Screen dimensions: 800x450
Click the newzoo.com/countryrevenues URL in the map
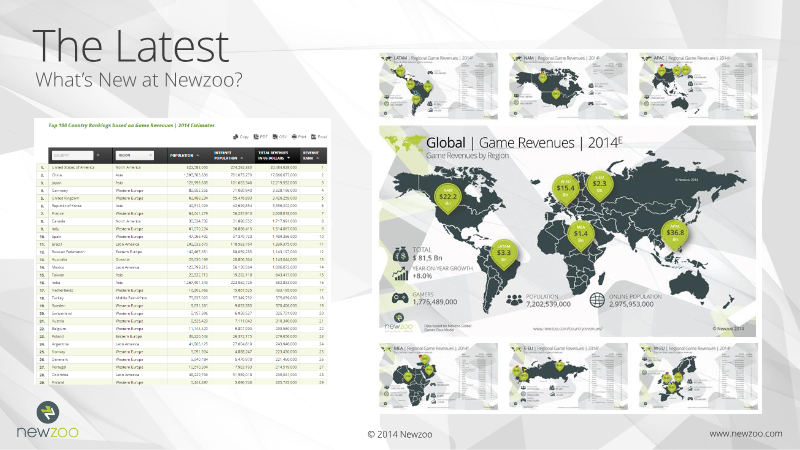[567, 329]
